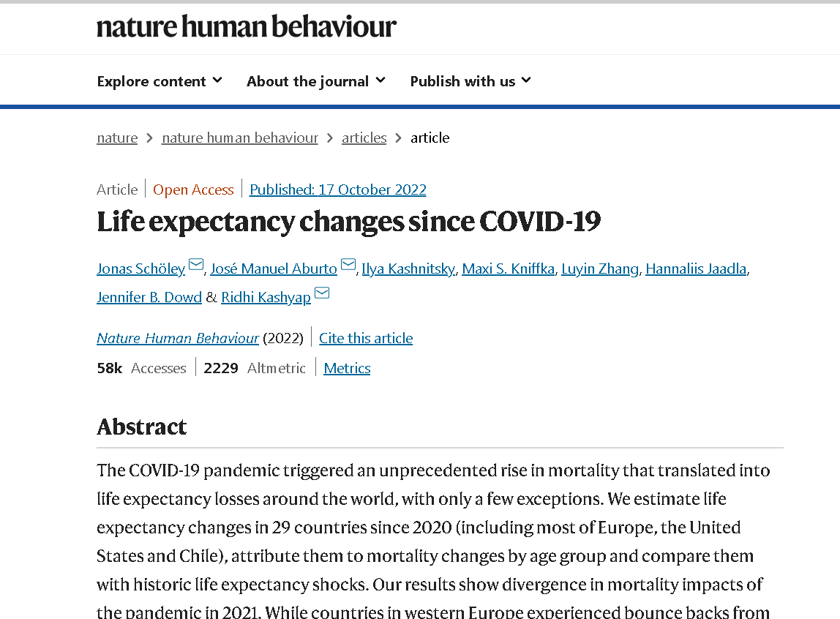View the article Metrics link
Screen dimensions: 840x619
click(x=347, y=369)
